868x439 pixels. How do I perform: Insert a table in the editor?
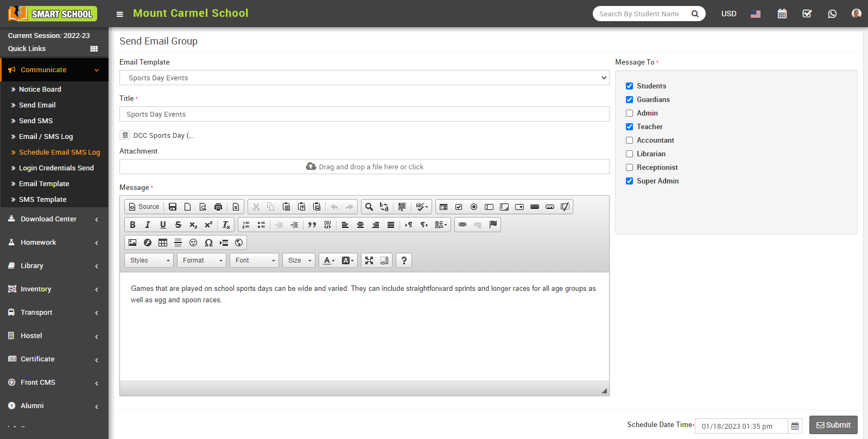click(163, 243)
